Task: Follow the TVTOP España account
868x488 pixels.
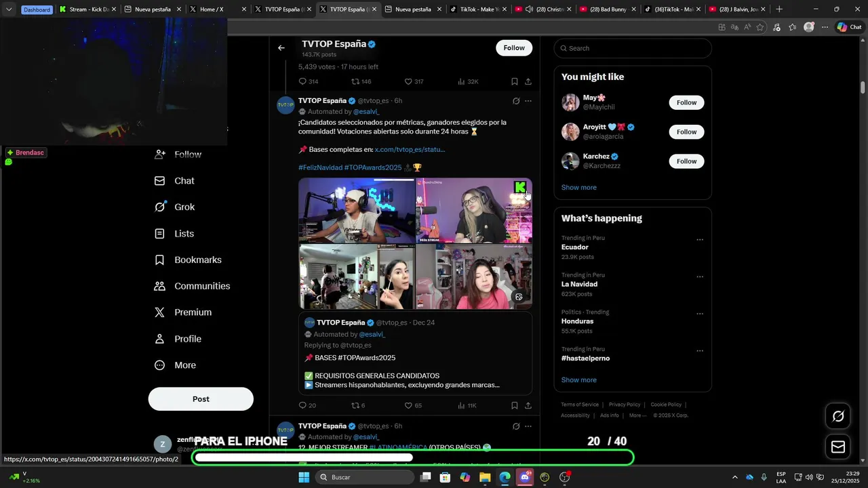Action: pos(514,48)
